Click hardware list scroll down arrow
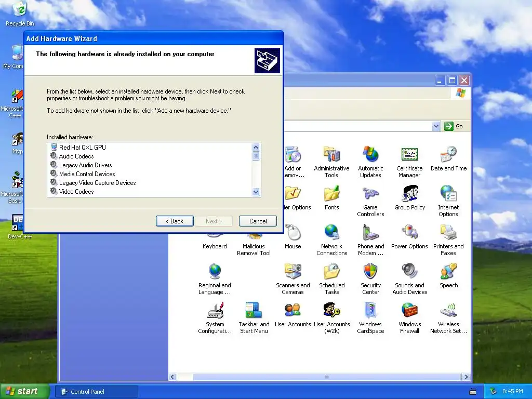Viewport: 532px width, 399px height. pyautogui.click(x=256, y=192)
